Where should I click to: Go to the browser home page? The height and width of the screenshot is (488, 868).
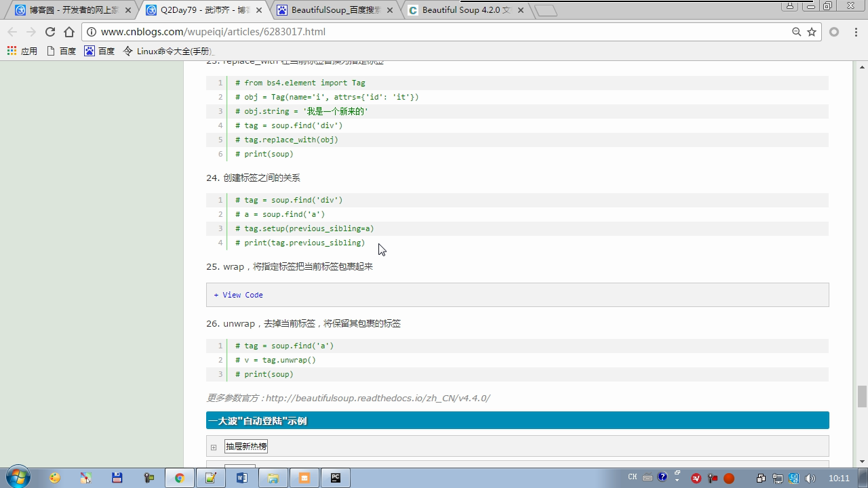(69, 32)
